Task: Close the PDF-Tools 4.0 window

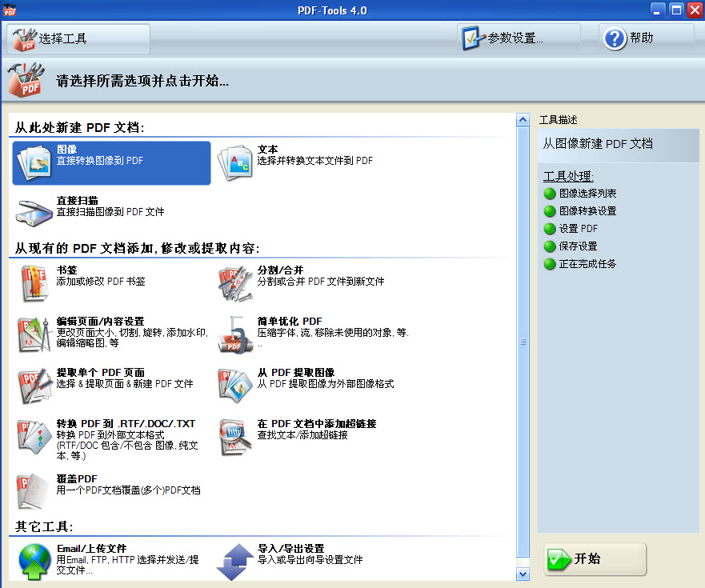Action: click(695, 10)
